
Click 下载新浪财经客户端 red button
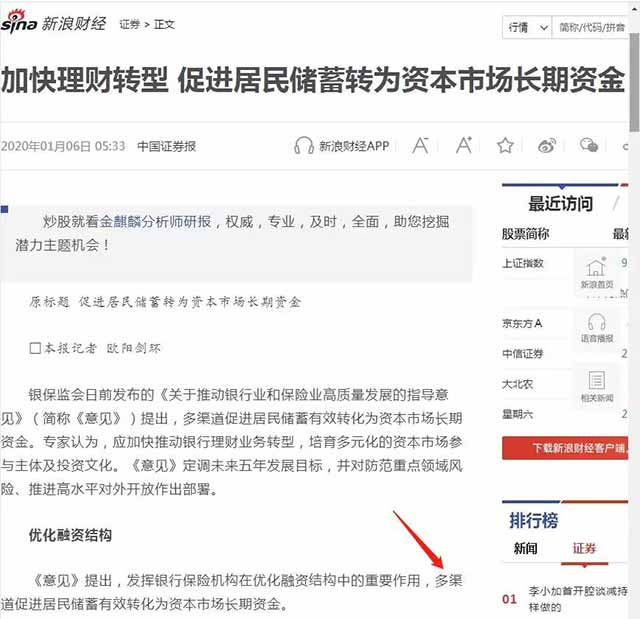tap(565, 448)
